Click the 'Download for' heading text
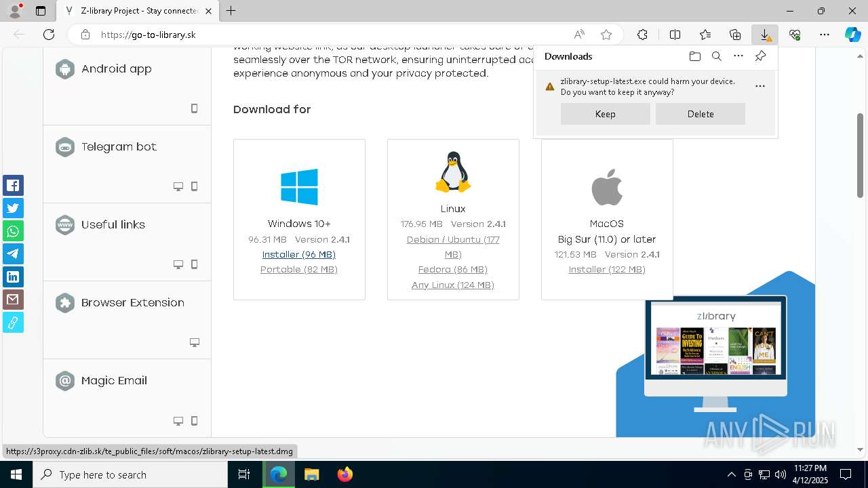This screenshot has width=868, height=488. pyautogui.click(x=272, y=109)
